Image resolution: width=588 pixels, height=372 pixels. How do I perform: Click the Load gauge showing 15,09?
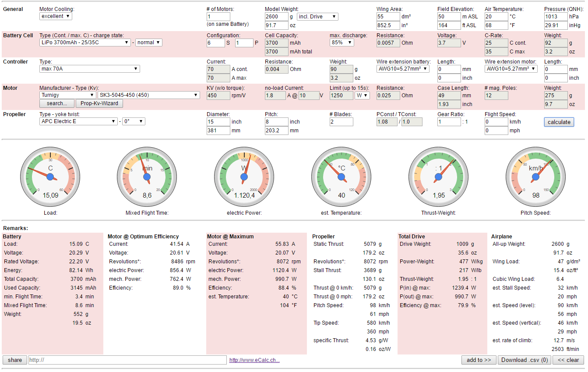pos(50,177)
